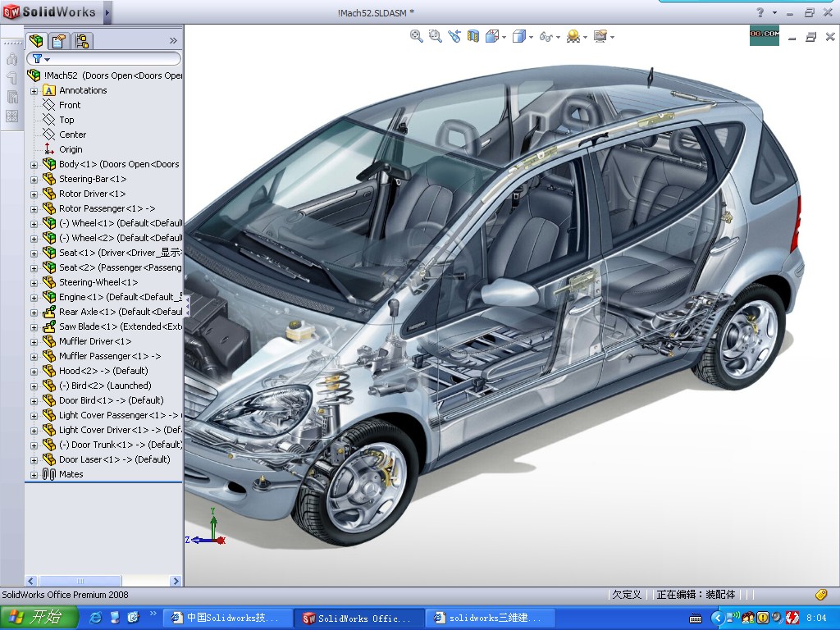Select the Top plane
Screen dimensions: 840x630
(66, 120)
